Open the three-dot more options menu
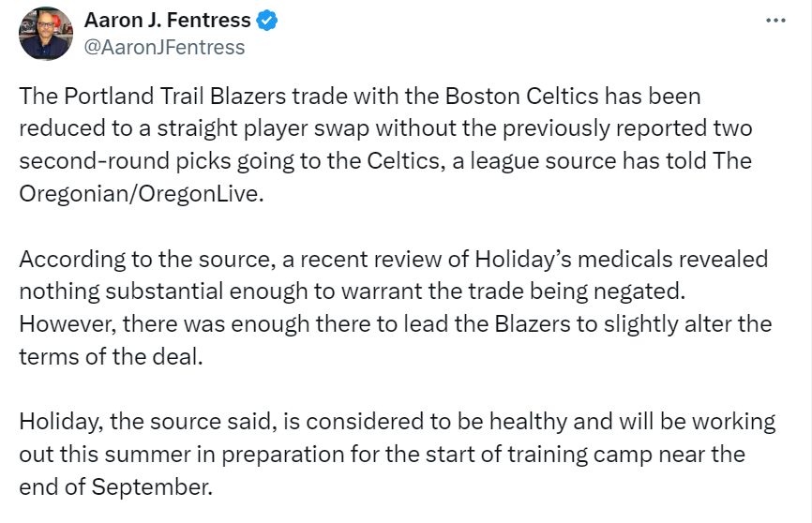The width and height of the screenshot is (812, 523). (x=775, y=21)
